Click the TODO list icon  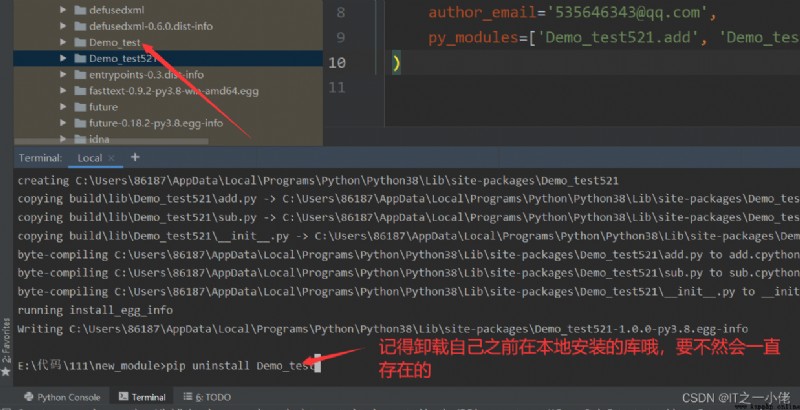tap(188, 397)
